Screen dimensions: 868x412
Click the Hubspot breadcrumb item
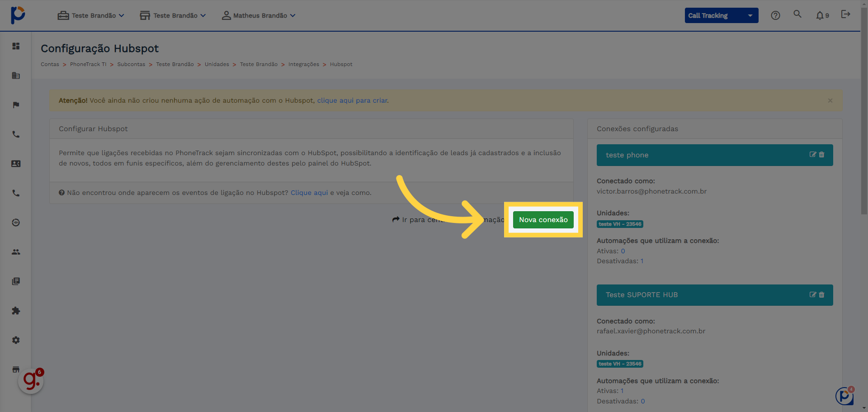pyautogui.click(x=341, y=64)
